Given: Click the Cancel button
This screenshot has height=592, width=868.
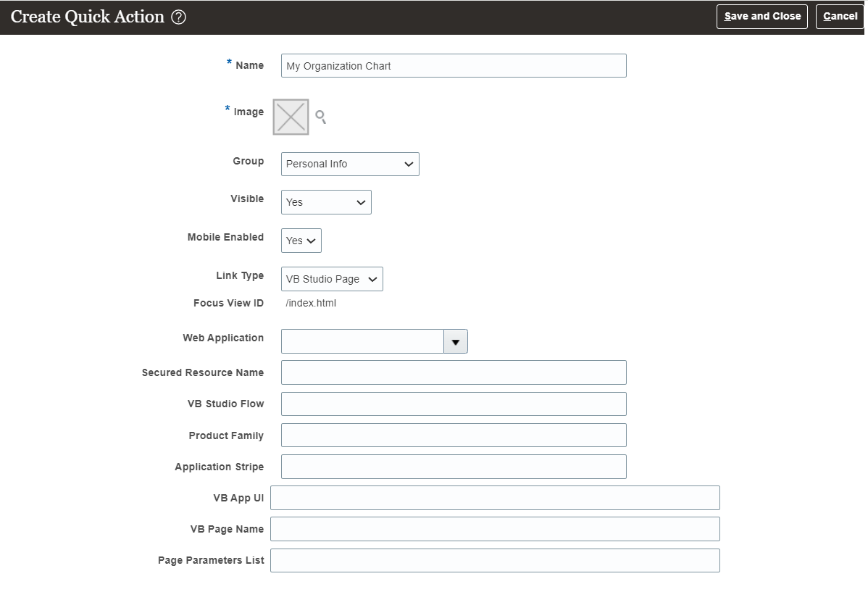Looking at the screenshot, I should [x=839, y=16].
